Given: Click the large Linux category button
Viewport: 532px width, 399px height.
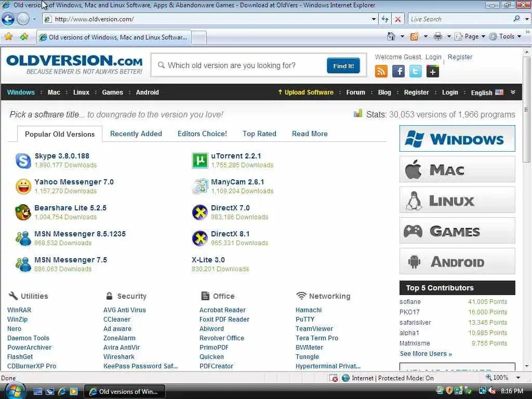Looking at the screenshot, I should coord(457,200).
